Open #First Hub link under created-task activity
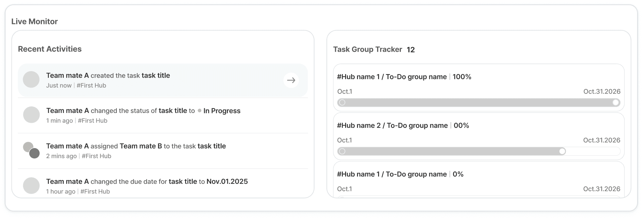The height and width of the screenshot is (220, 644). (x=91, y=85)
